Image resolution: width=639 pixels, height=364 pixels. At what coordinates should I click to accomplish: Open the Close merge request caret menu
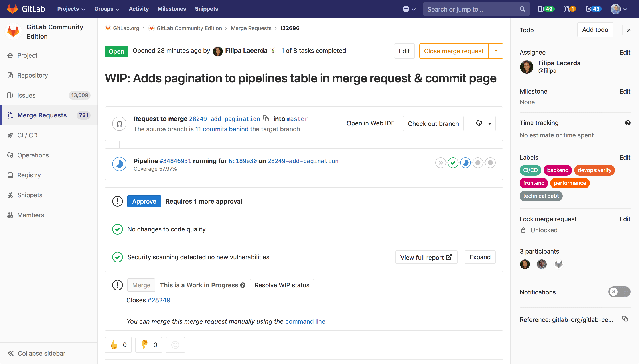496,51
